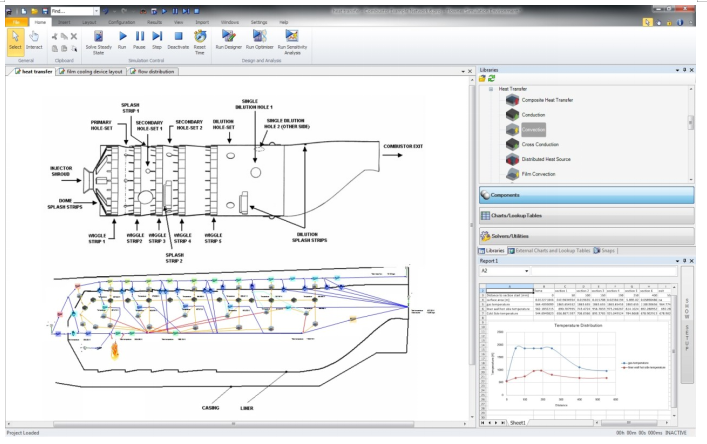This screenshot has width=707, height=444.
Task: Close the Report 1 panel
Action: pyautogui.click(x=692, y=261)
